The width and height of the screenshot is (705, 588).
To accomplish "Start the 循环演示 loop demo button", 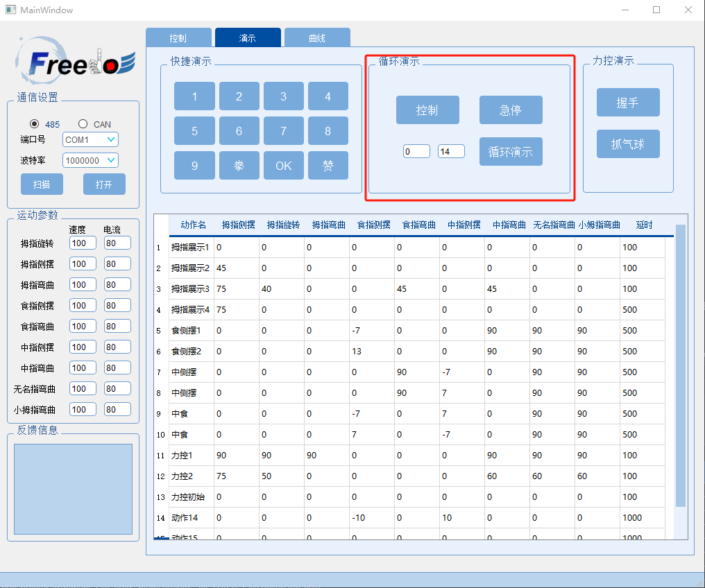I will 511,152.
